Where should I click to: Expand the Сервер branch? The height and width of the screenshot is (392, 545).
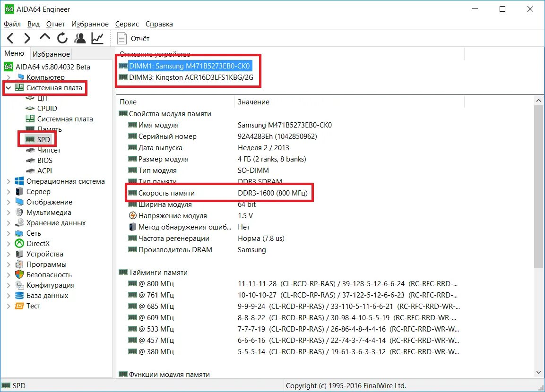click(x=9, y=192)
